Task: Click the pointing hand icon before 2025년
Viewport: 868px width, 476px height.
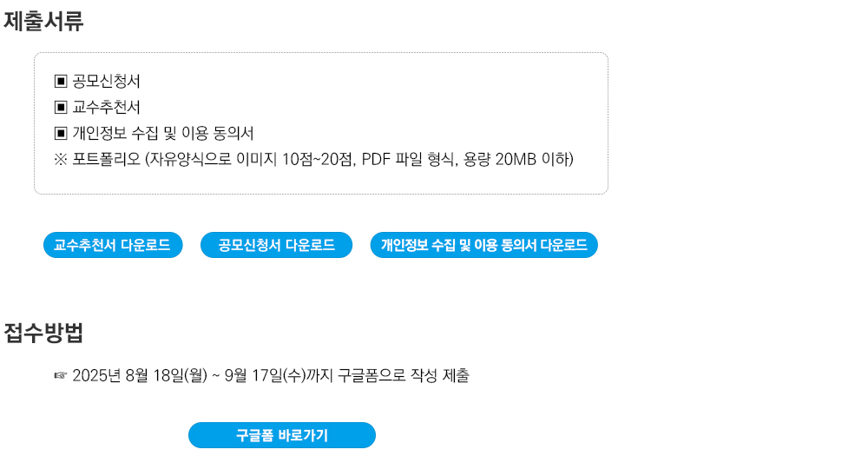Action: [x=61, y=376]
